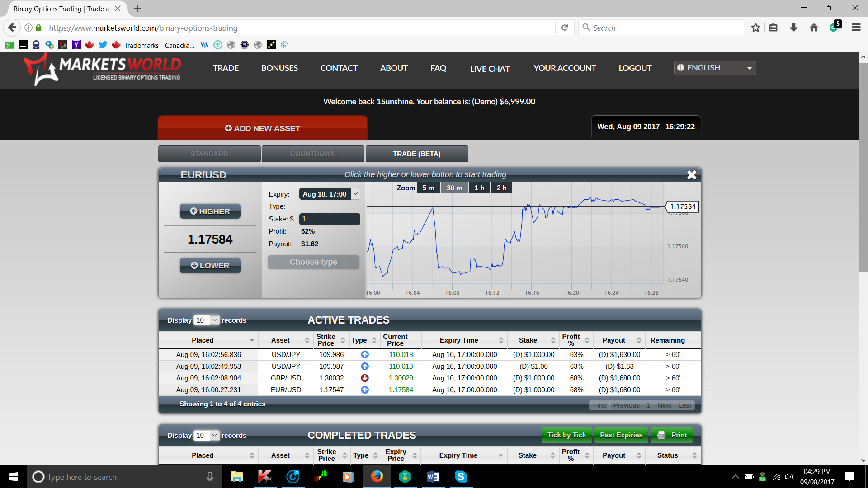Open the Firefox hamburger menu

(x=856, y=28)
